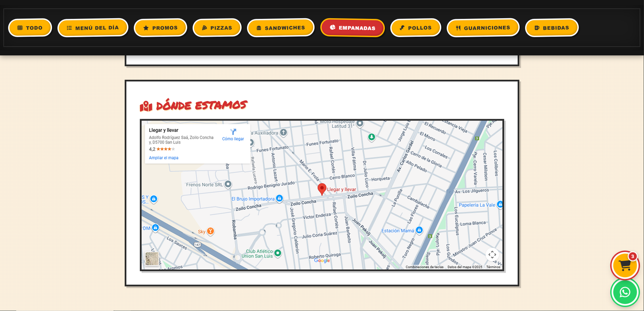Go to the Bebidas category
The height and width of the screenshot is (311, 644).
click(x=551, y=28)
